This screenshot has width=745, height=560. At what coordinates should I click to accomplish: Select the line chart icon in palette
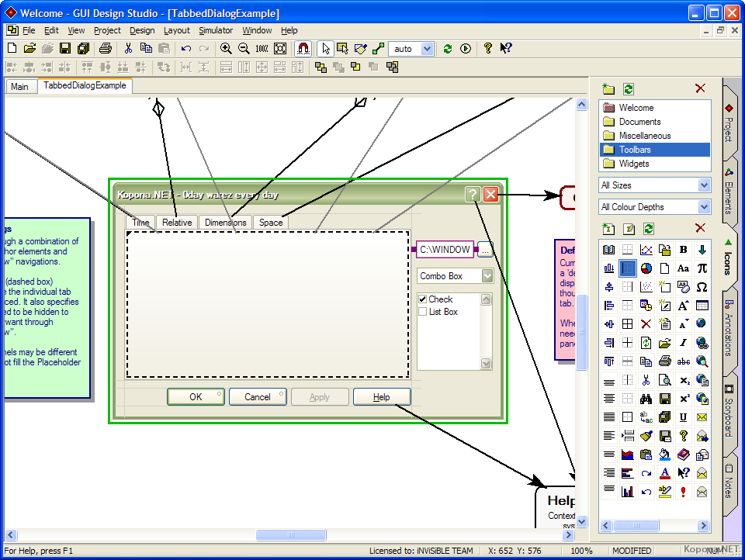click(x=646, y=250)
